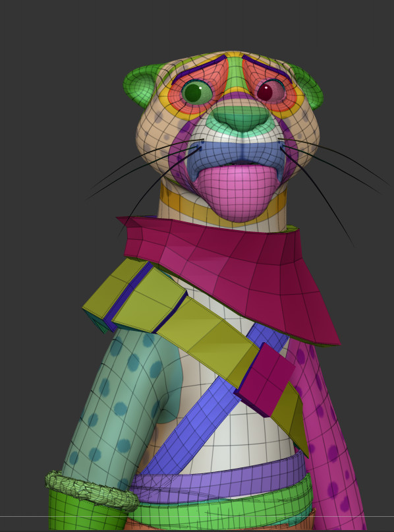This screenshot has height=532, width=394.
Task: Click the green nose of the model
Action: (x=241, y=117)
